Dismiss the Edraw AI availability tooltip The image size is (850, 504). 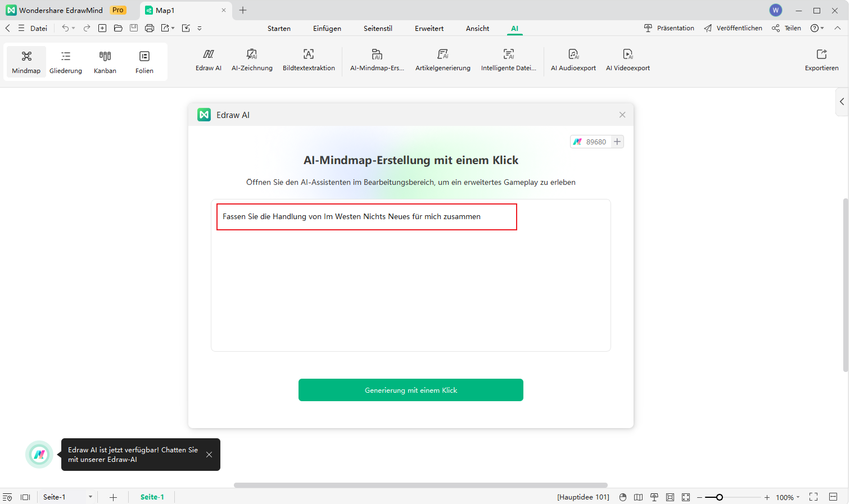(209, 455)
